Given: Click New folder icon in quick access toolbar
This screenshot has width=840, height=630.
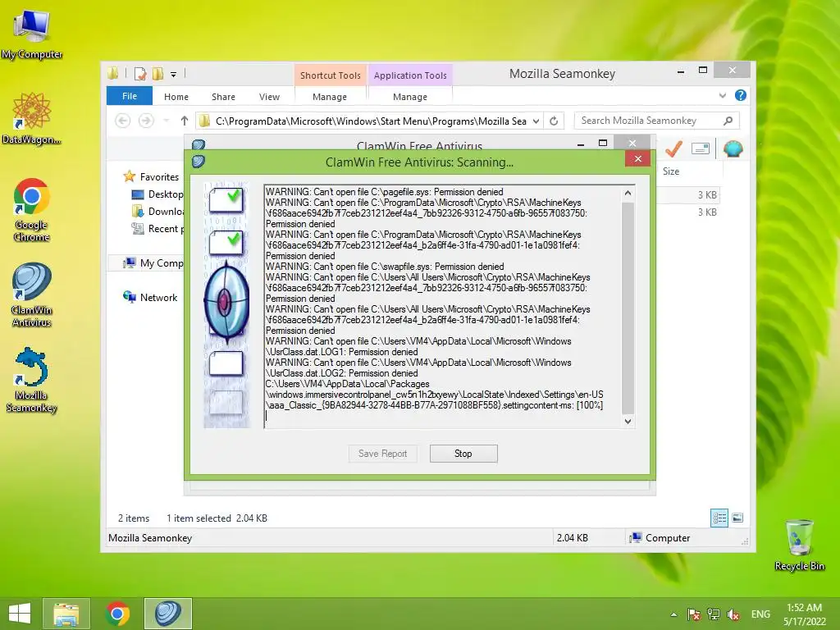Looking at the screenshot, I should pos(157,74).
